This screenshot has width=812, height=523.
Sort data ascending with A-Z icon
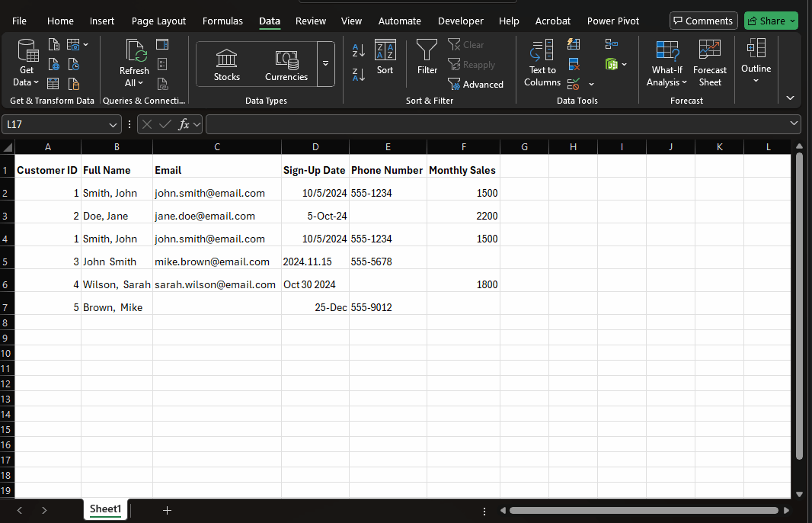358,49
